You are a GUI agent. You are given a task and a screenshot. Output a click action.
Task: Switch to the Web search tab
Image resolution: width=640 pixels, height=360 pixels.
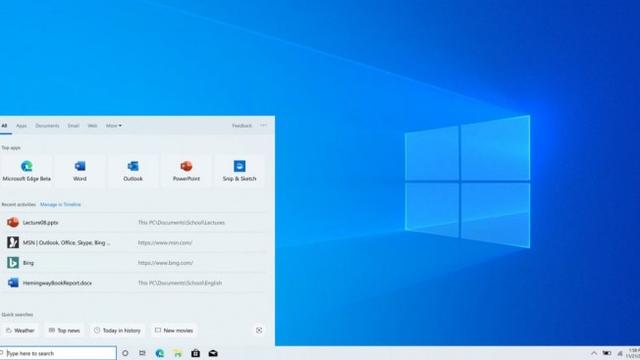[x=93, y=126]
